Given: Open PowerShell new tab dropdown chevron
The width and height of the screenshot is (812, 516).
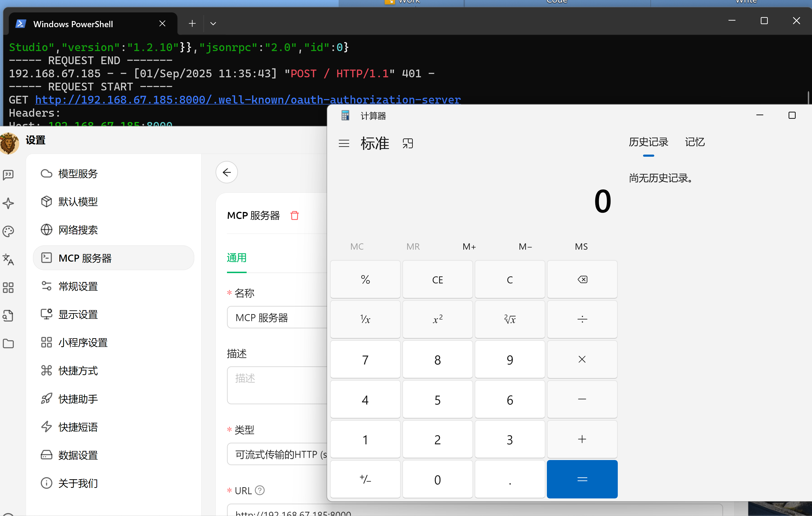Looking at the screenshot, I should click(213, 24).
